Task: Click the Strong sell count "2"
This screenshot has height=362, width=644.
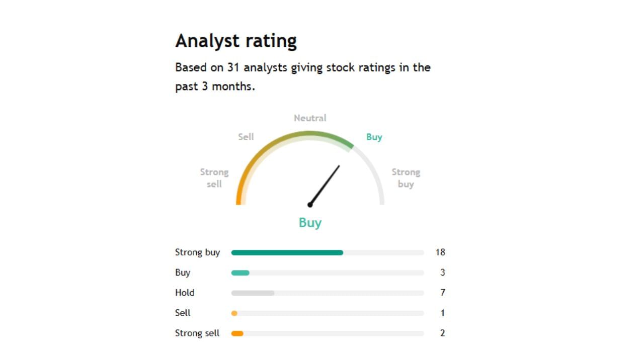Action: click(x=442, y=333)
